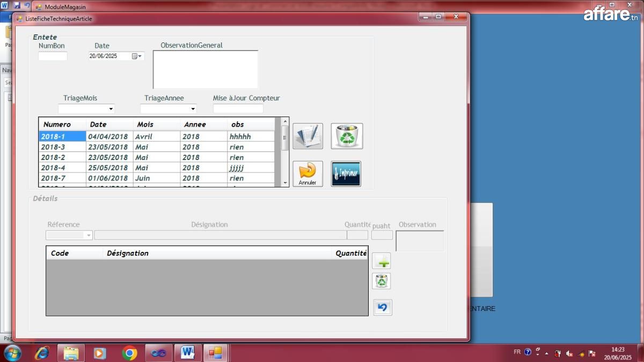Open Google Chrome from the taskbar
This screenshot has height=362, width=644.
(129, 353)
